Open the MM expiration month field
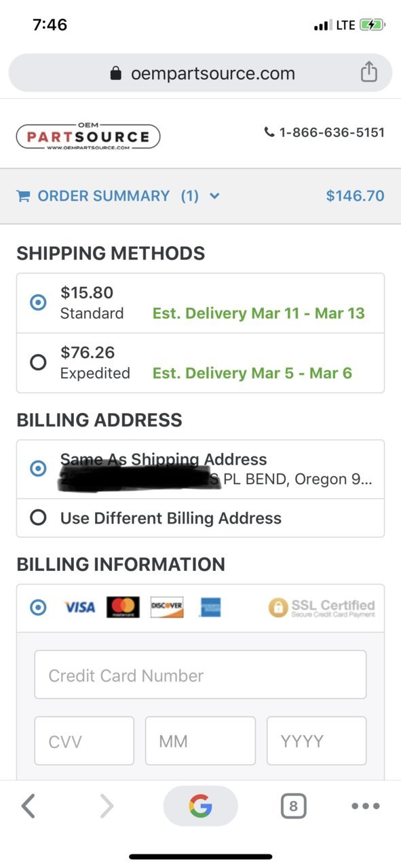 200,741
